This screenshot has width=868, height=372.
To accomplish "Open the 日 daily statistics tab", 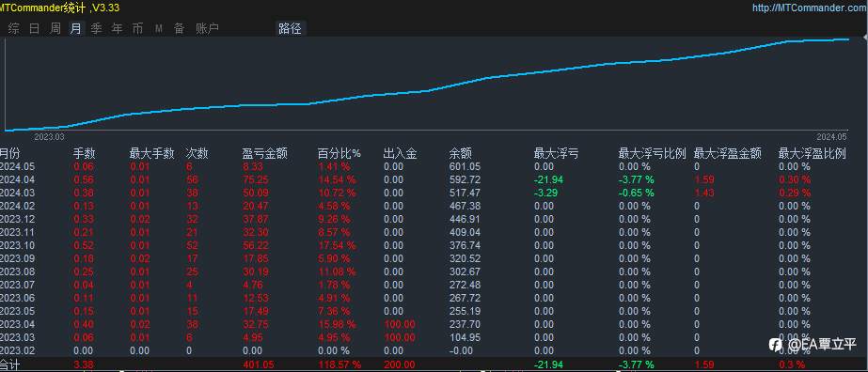I will tap(34, 29).
